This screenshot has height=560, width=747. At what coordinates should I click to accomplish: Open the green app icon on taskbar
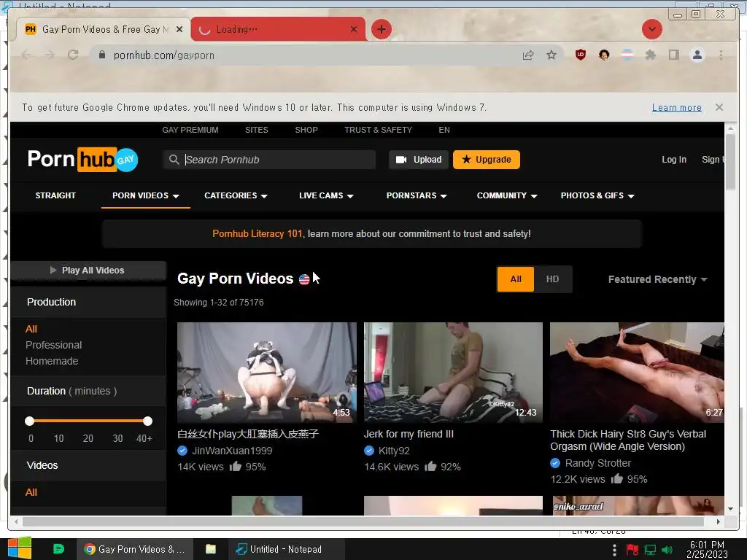click(58, 549)
